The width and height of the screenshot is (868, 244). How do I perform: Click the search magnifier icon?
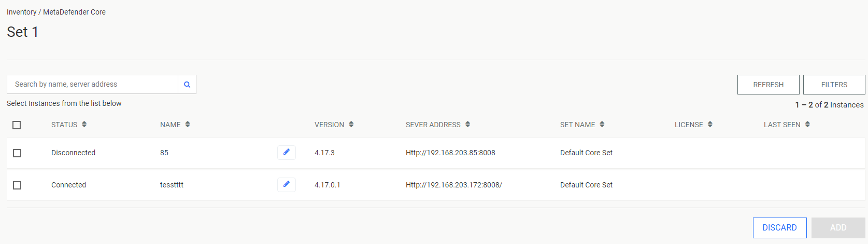pyautogui.click(x=187, y=85)
